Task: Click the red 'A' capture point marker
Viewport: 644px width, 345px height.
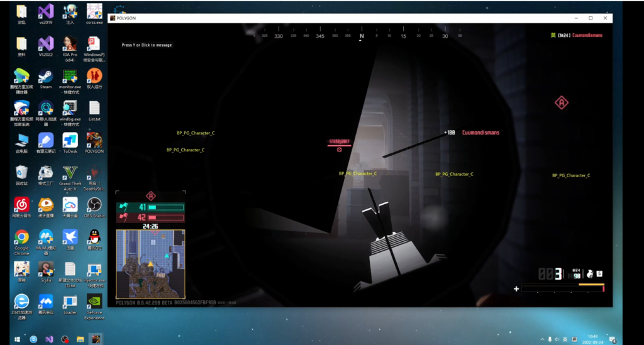Action: 562,102
